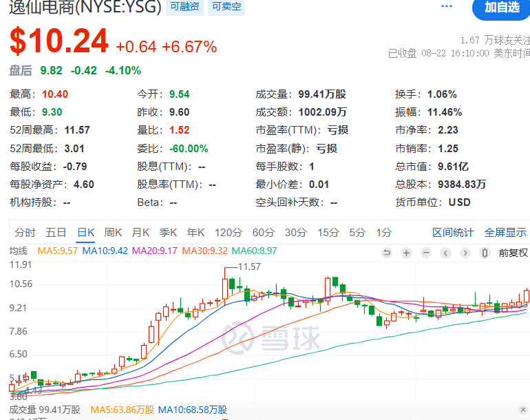Click MA60:8.97 moving average label
The width and height of the screenshot is (530, 420).
coord(254,251)
